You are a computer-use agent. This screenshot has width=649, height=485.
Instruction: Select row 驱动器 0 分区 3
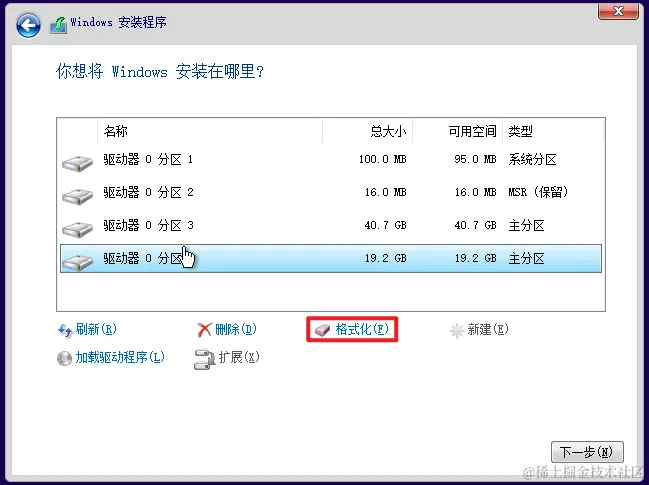point(331,226)
